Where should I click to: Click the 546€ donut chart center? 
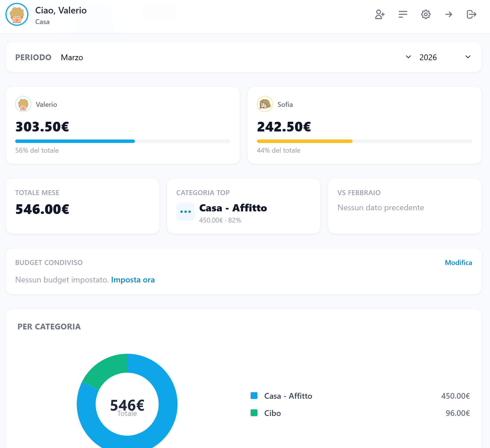tap(127, 404)
